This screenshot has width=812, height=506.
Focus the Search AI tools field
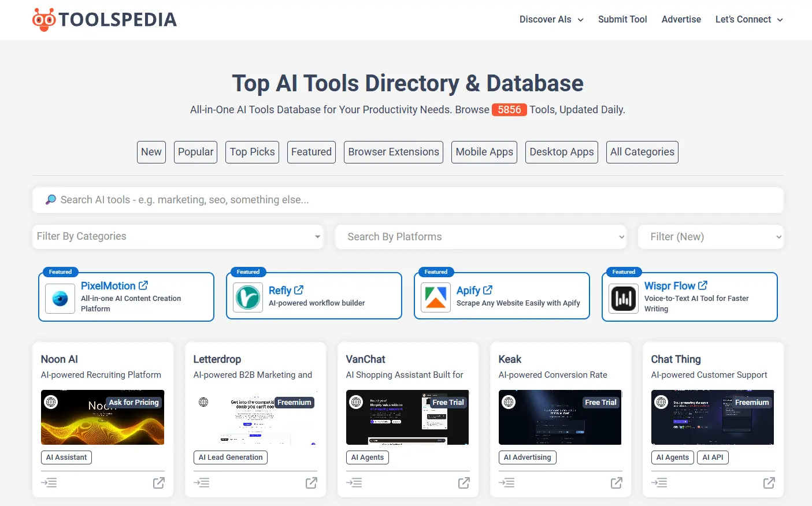pos(408,200)
